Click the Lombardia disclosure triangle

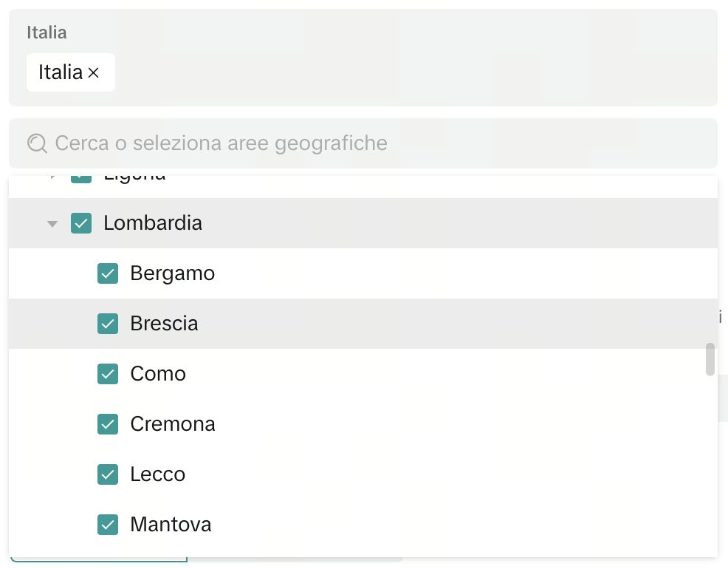(52, 223)
